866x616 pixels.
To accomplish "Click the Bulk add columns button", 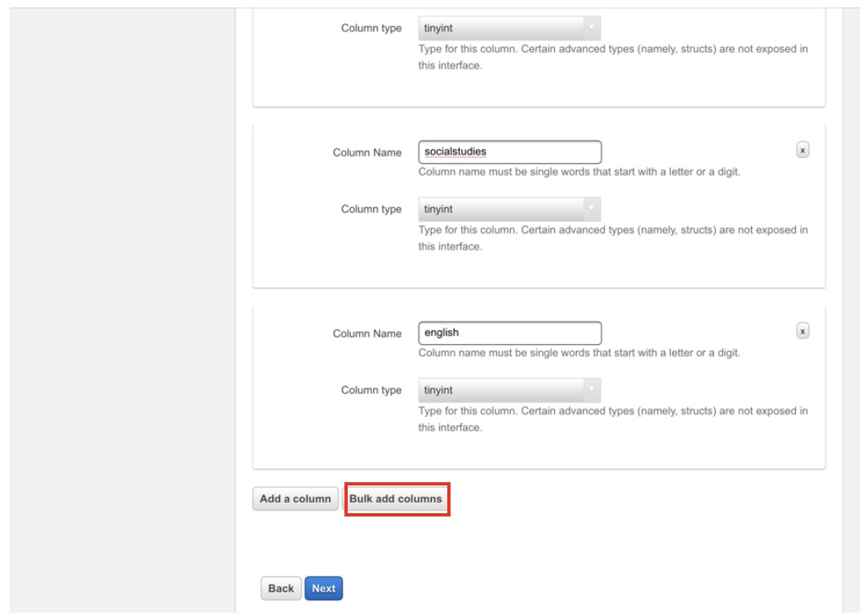I will coord(396,499).
